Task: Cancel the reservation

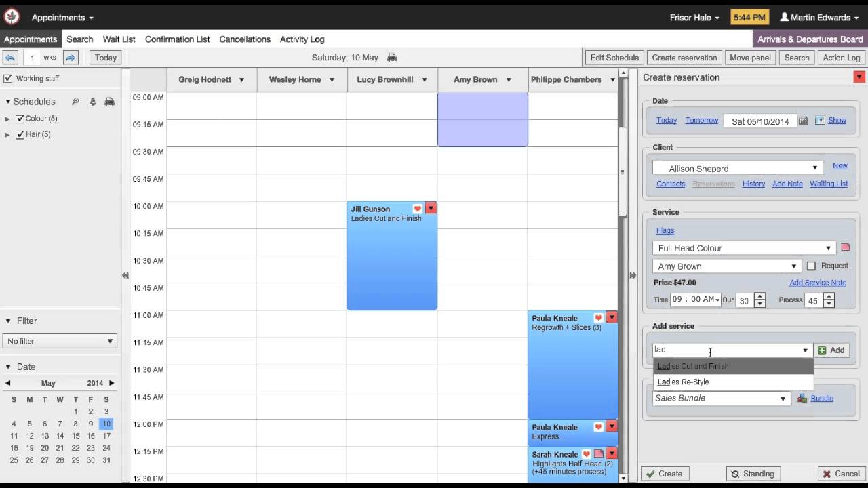Action: tap(842, 474)
